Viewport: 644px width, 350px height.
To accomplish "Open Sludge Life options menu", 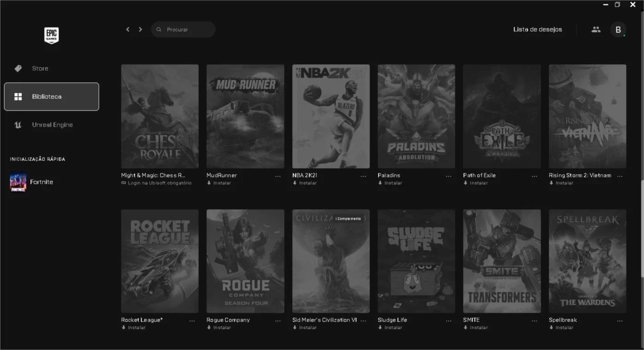I will point(449,321).
